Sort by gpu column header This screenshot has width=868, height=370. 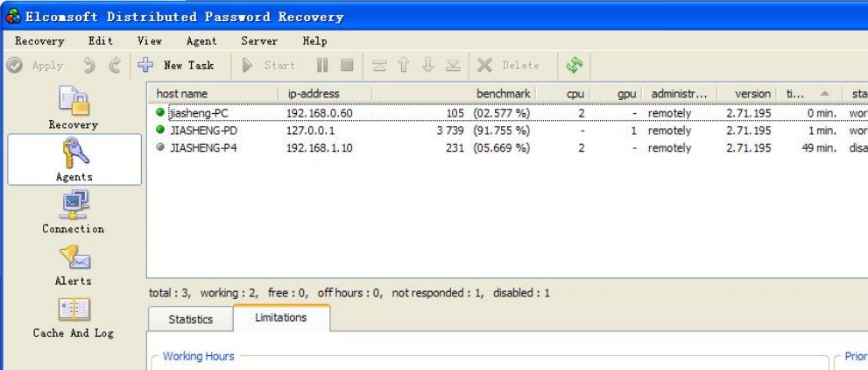(x=616, y=94)
